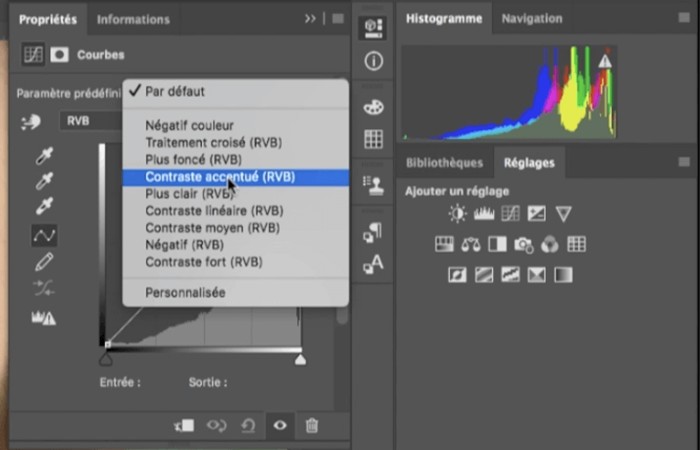The height and width of the screenshot is (450, 700).
Task: Switch to the Histogramme tab
Action: coord(444,19)
